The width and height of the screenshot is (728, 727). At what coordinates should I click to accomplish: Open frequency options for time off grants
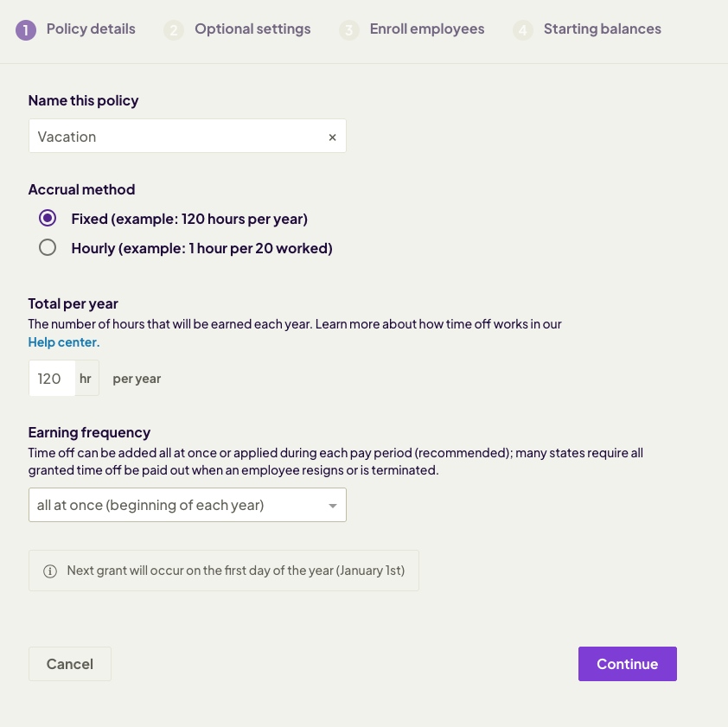pos(188,505)
